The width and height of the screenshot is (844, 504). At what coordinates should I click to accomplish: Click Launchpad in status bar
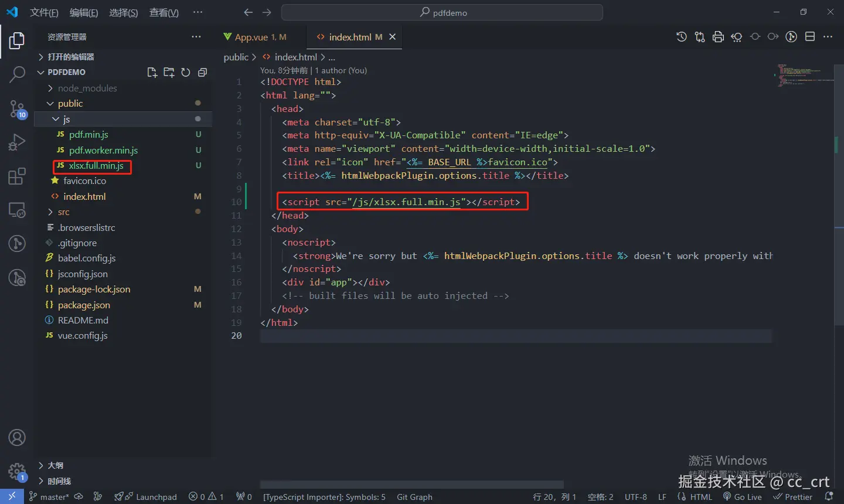click(145, 496)
